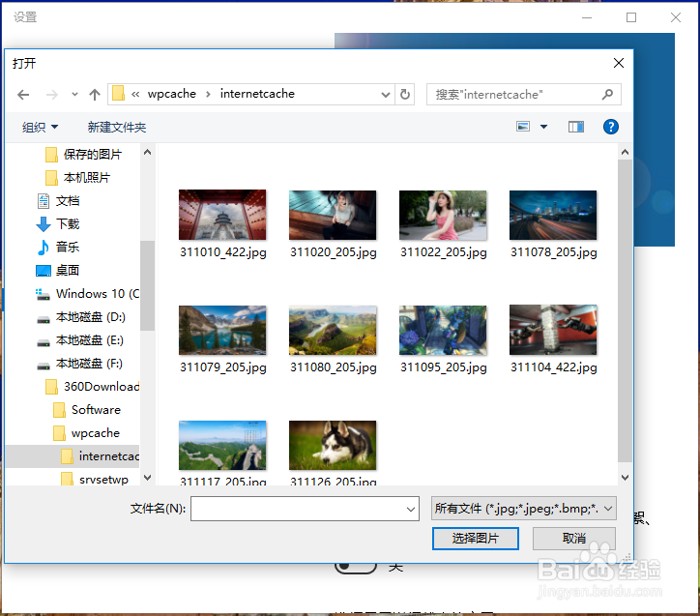Go back using the back arrow
The image size is (700, 616).
23,95
